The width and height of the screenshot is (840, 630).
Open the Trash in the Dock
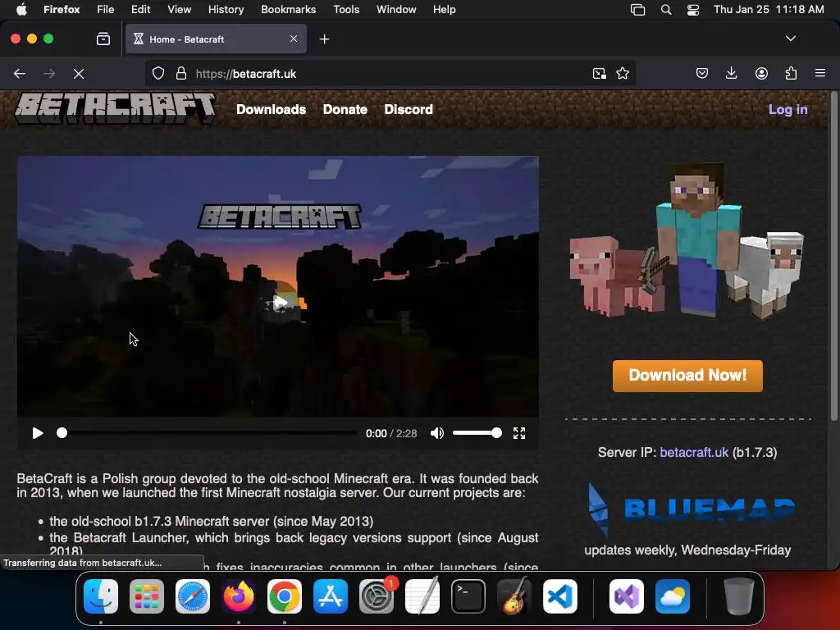[739, 596]
